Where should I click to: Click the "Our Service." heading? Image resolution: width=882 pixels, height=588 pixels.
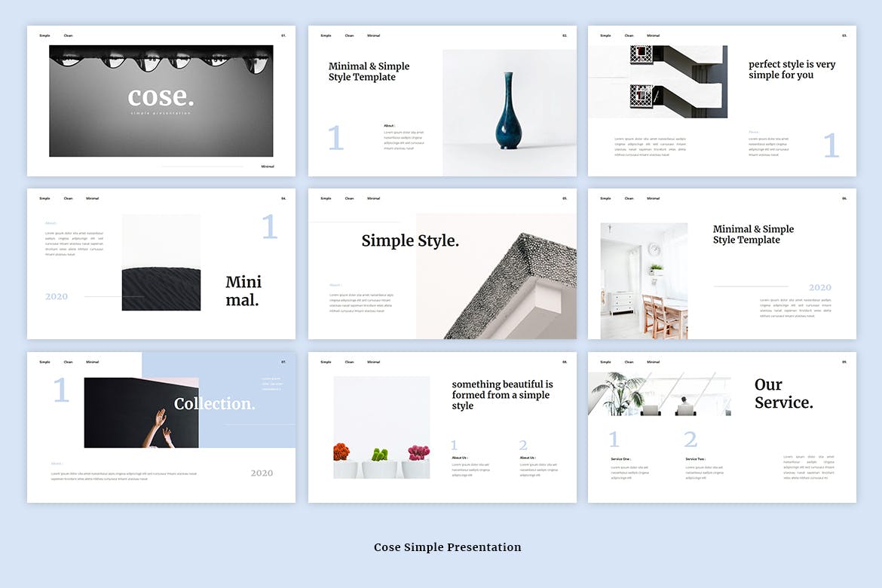pos(783,394)
